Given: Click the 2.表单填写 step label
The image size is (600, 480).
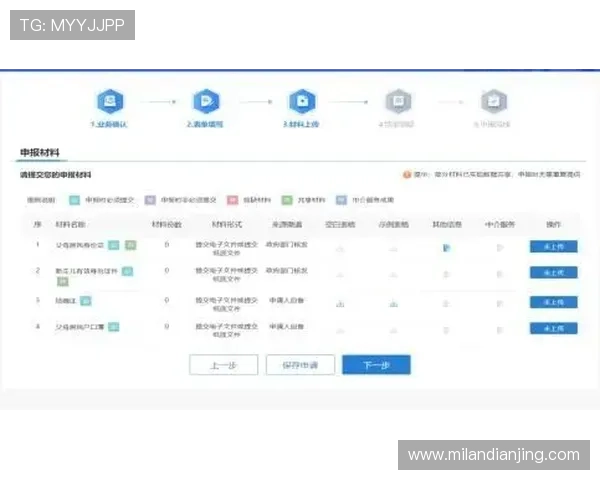Looking at the screenshot, I should (205, 124).
